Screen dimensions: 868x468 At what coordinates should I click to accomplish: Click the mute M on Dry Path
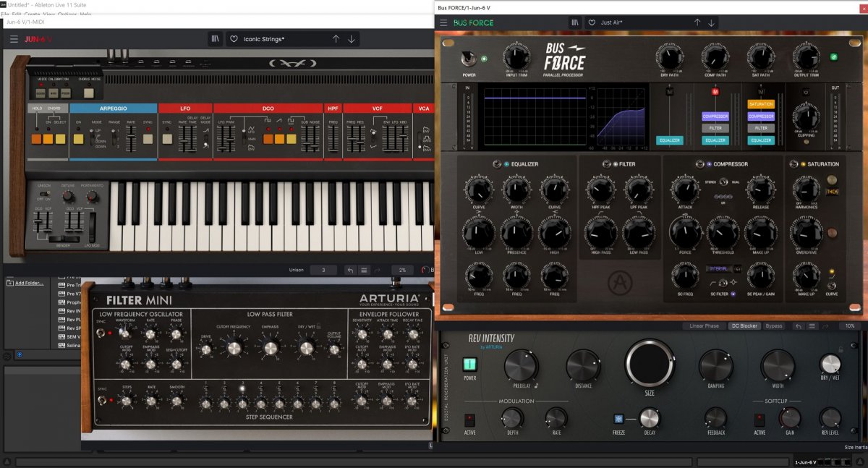coord(671,92)
